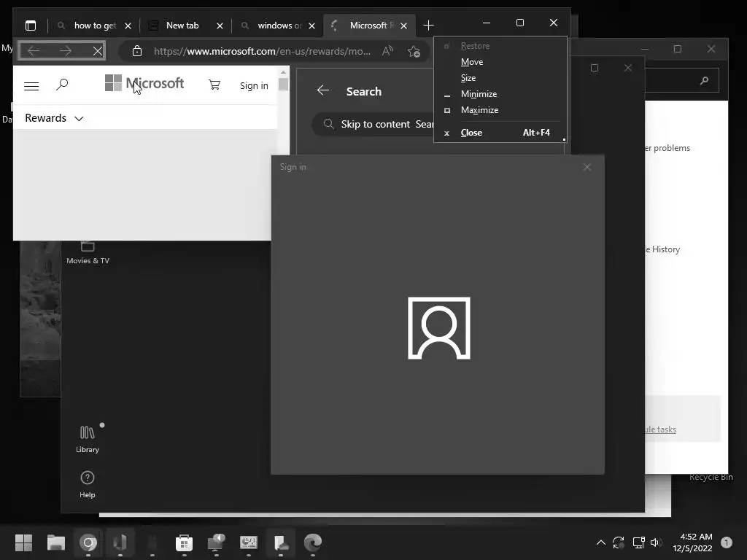Close the Sign in dialog
Viewport: 747px width, 560px height.
[x=587, y=167]
